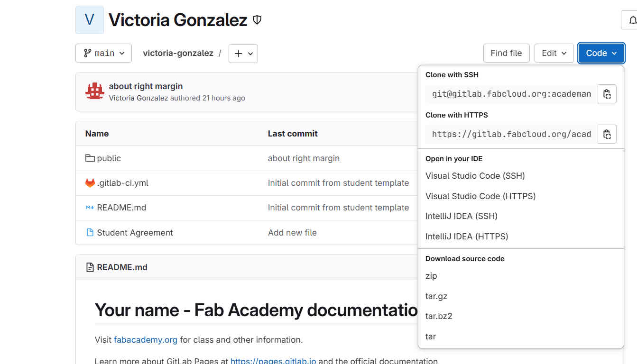The width and height of the screenshot is (637, 364).
Task: Click last commit text for .gitlab-ci.yml row
Action: (338, 183)
